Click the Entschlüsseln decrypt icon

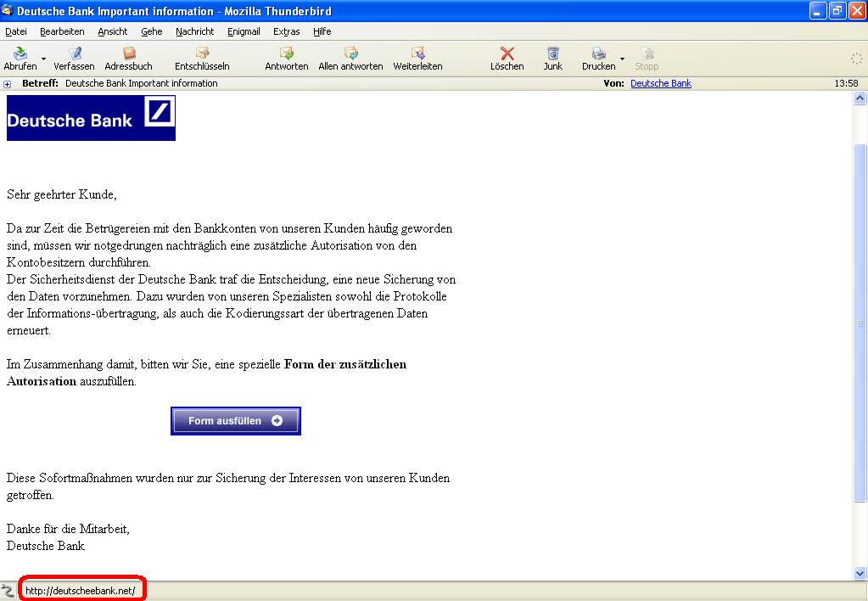(x=203, y=53)
